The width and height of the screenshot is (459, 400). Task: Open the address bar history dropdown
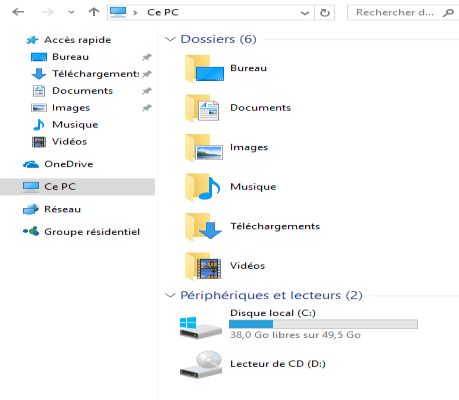305,13
